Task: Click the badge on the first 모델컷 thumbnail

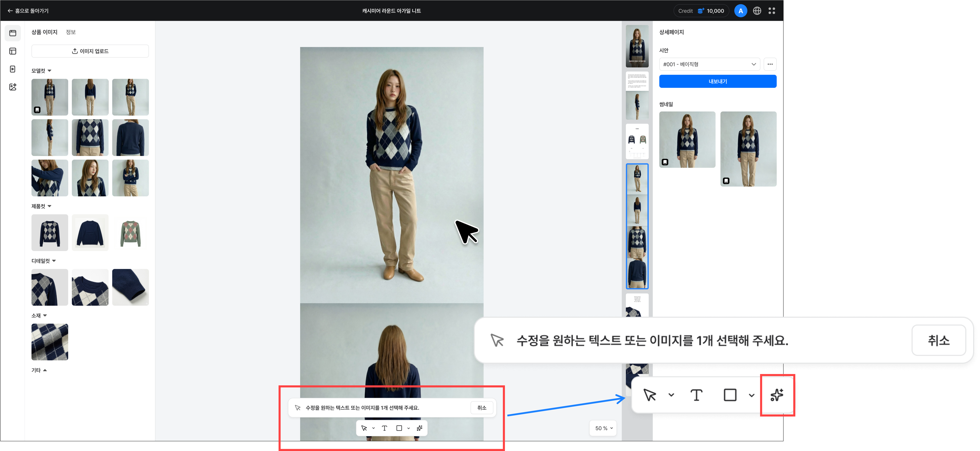Action: [37, 110]
